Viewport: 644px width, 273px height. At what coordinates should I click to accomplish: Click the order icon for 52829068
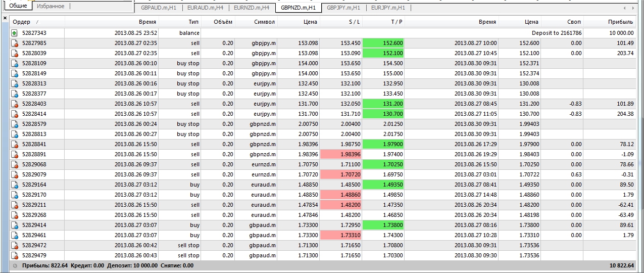(15, 164)
